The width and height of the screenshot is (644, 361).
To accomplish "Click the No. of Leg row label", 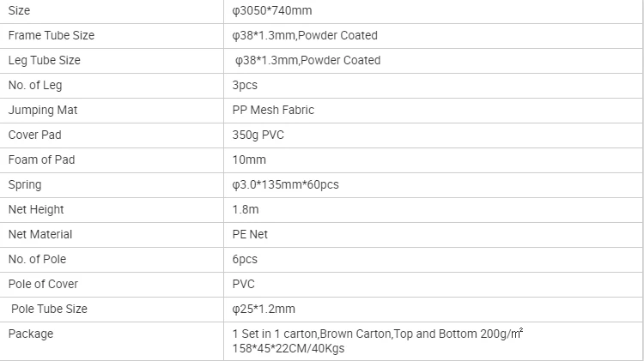I will pos(35,86).
